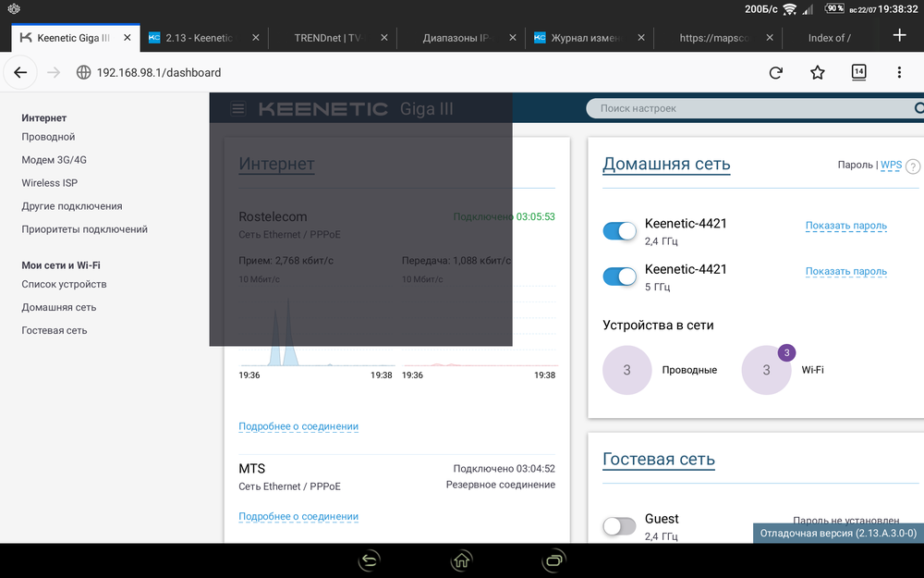Close the https://mapsco tab
Screen dimensions: 924x578
coord(770,38)
